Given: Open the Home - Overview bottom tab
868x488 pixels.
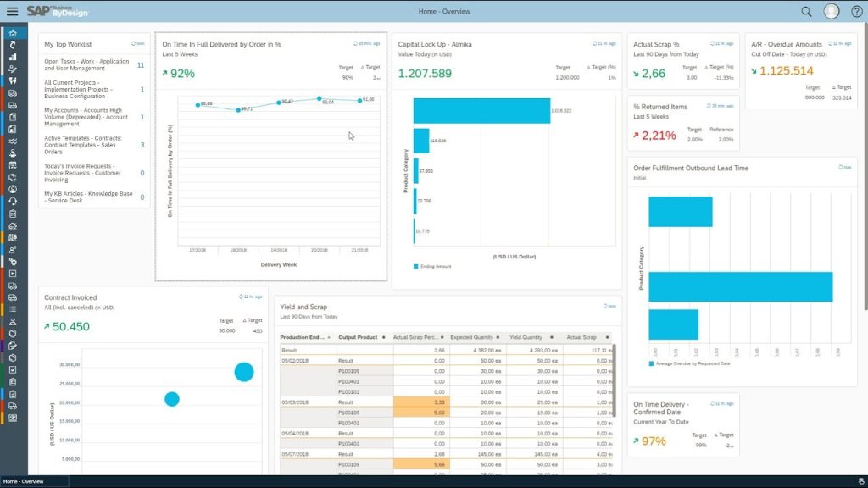Looking at the screenshot, I should (x=23, y=481).
